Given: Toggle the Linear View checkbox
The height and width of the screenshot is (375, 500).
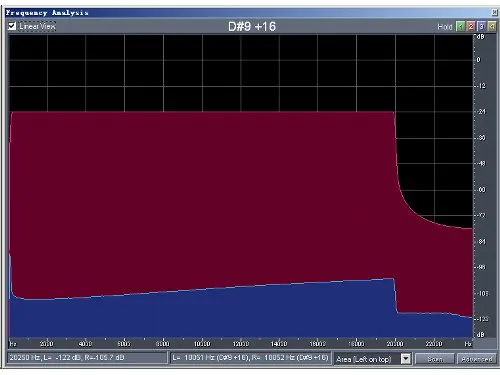Looking at the screenshot, I should pyautogui.click(x=12, y=26).
